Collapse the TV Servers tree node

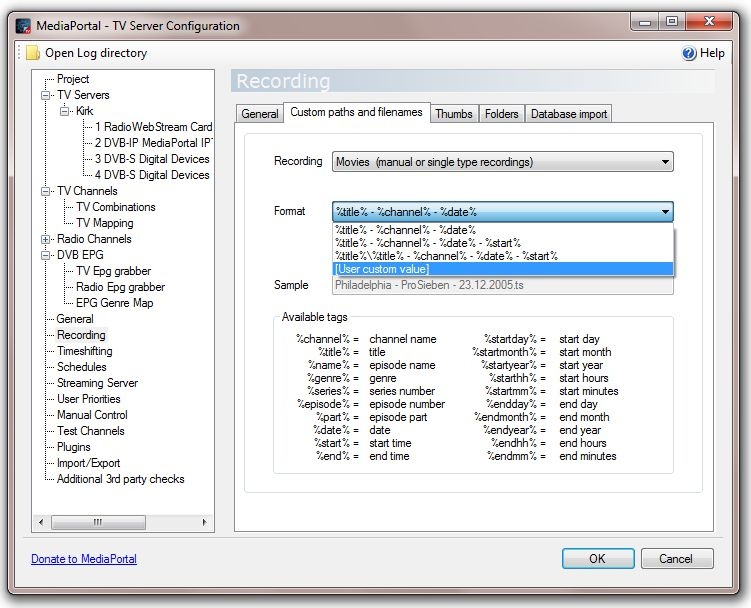[x=46, y=96]
